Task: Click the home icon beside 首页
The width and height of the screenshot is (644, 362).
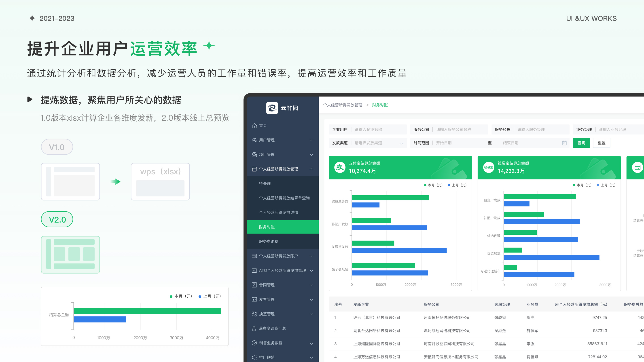Action: point(254,125)
